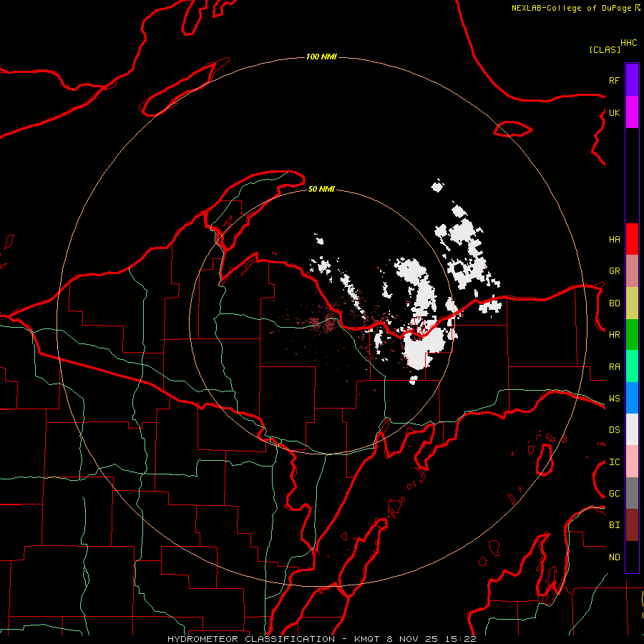Viewport: 644px width, 644px height.
Task: Click the dark brown BI legend swatch
Action: (632, 525)
